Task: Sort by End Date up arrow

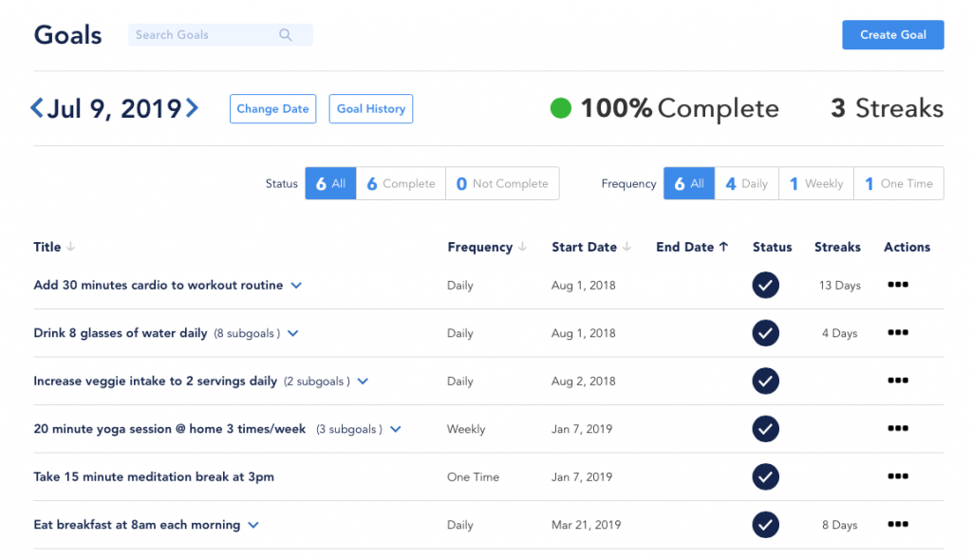Action: click(723, 247)
